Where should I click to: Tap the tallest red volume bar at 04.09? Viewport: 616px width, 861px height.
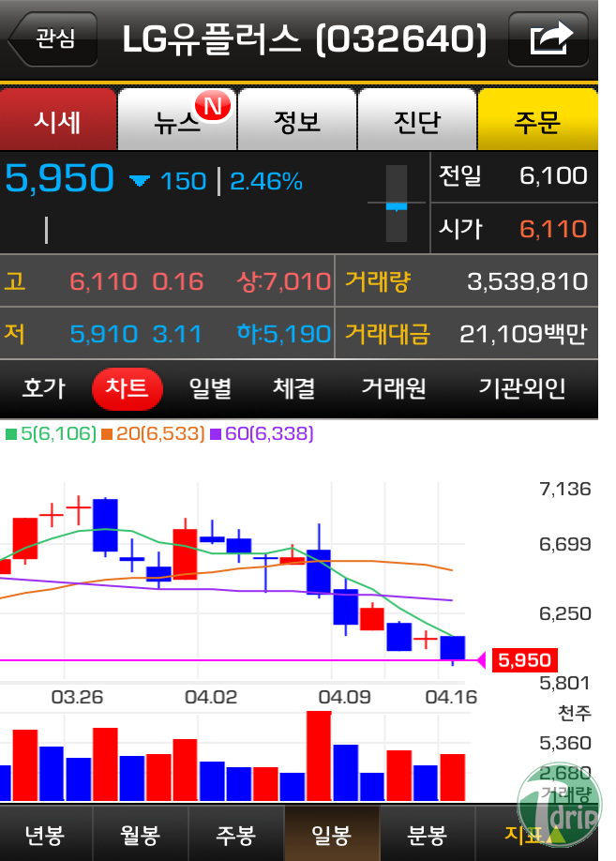pos(319,756)
